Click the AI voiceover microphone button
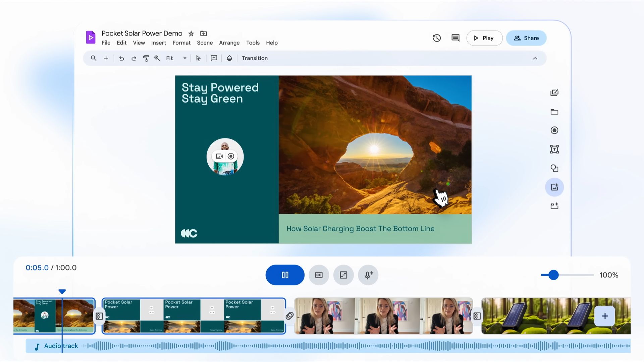 [x=368, y=275]
